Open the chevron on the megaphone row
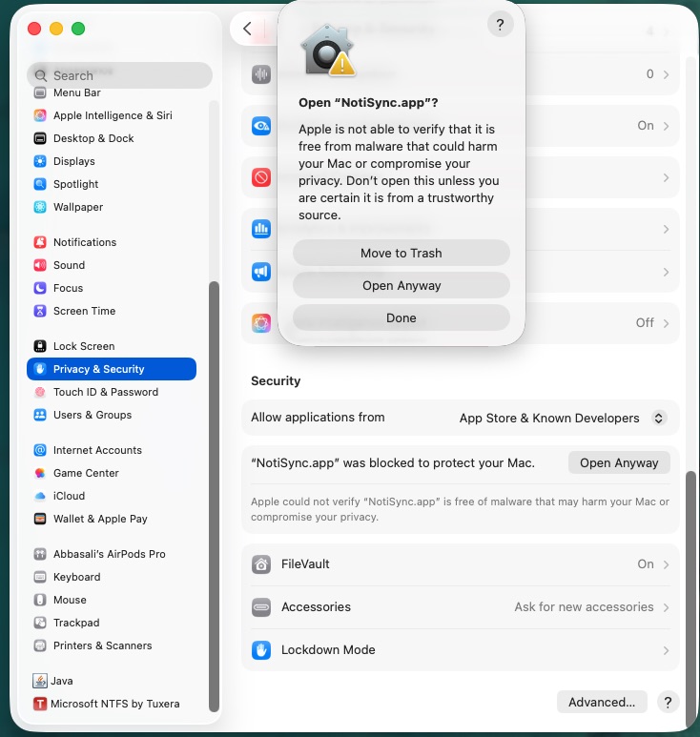Image resolution: width=700 pixels, height=737 pixels. pos(666,272)
